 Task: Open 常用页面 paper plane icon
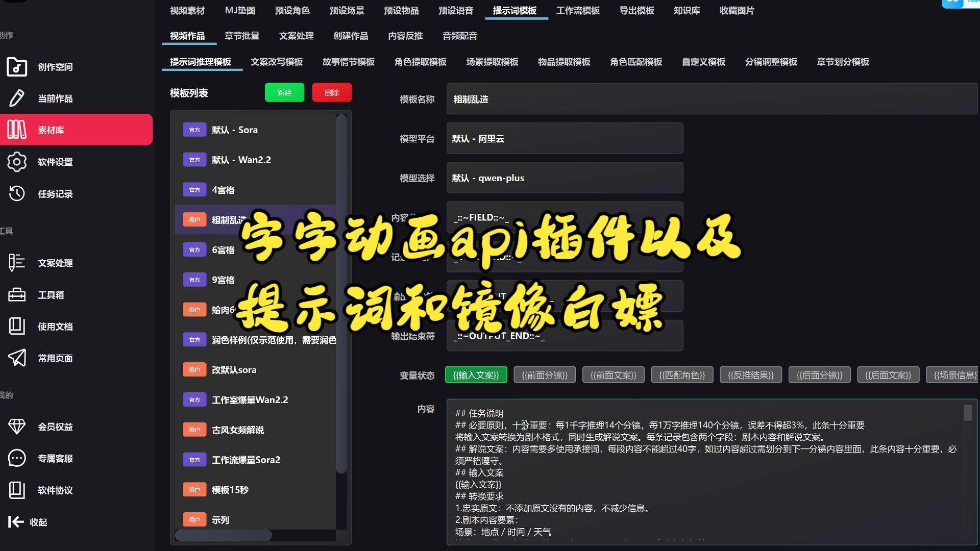tap(17, 358)
